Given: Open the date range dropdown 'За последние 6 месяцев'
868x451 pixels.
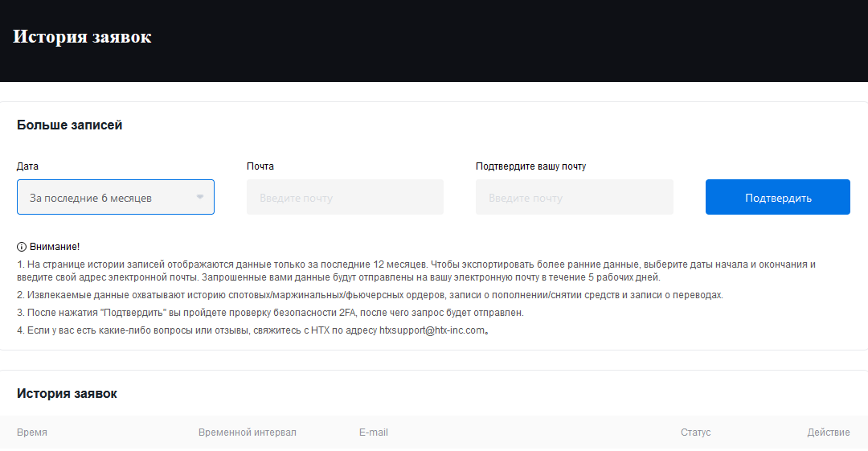Looking at the screenshot, I should point(104,198).
